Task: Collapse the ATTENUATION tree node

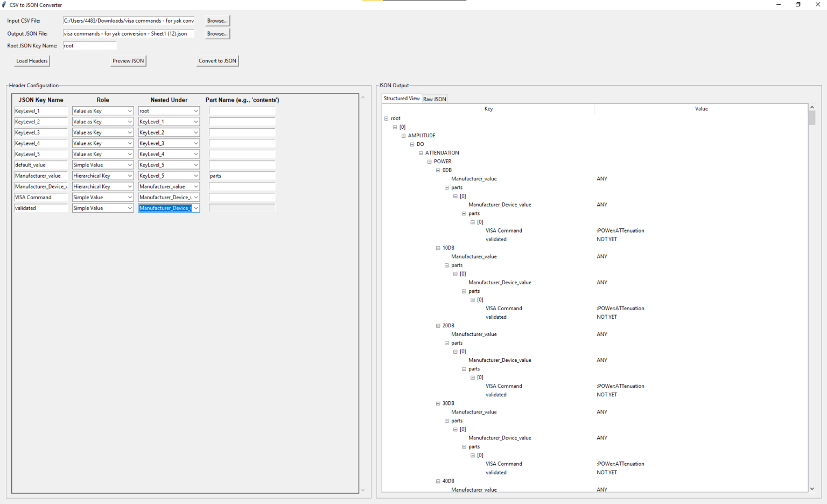Action: pos(420,152)
